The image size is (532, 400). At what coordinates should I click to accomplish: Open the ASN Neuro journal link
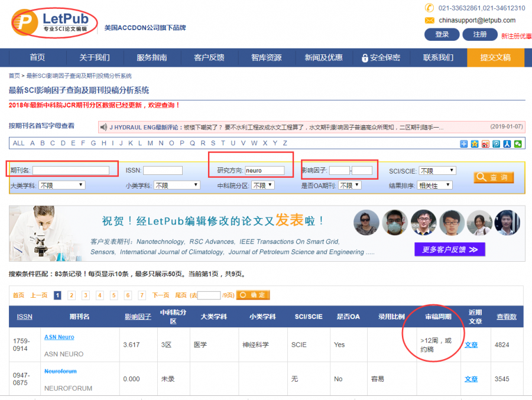pyautogui.click(x=59, y=337)
